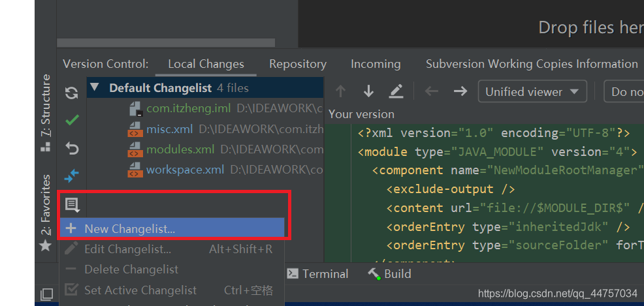Screen dimensions: 644x306
Task: Open the changelist actions icon
Action: pyautogui.click(x=72, y=205)
